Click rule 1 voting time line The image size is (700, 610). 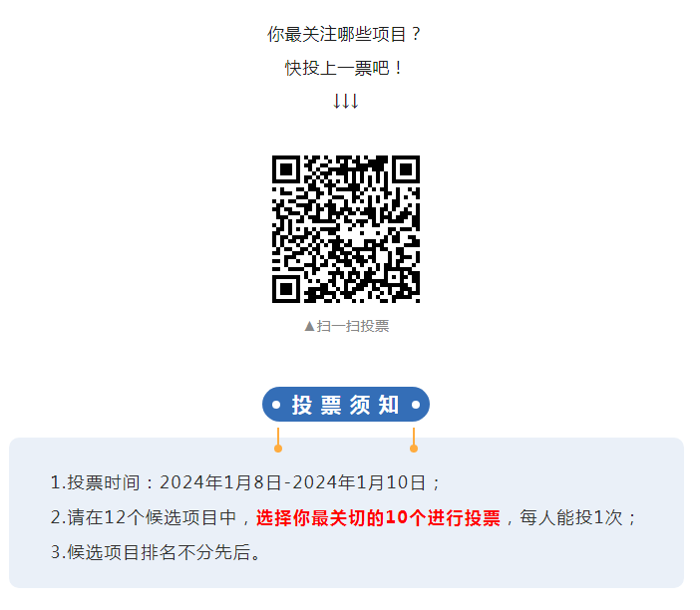(x=245, y=482)
